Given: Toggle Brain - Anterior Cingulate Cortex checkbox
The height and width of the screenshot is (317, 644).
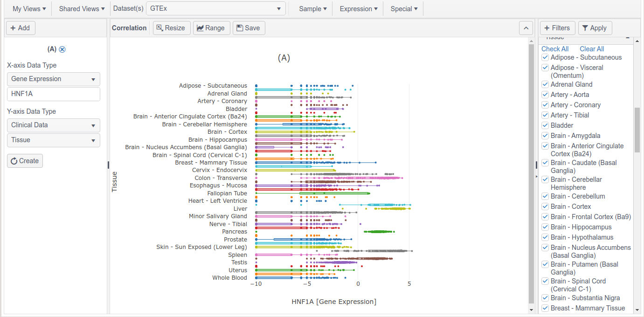Looking at the screenshot, I should (x=545, y=146).
